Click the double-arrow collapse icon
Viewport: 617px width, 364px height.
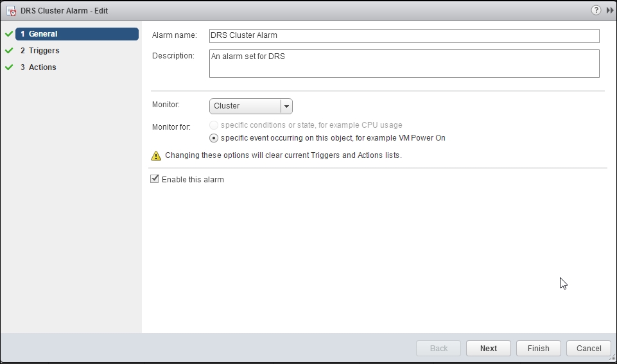point(609,11)
